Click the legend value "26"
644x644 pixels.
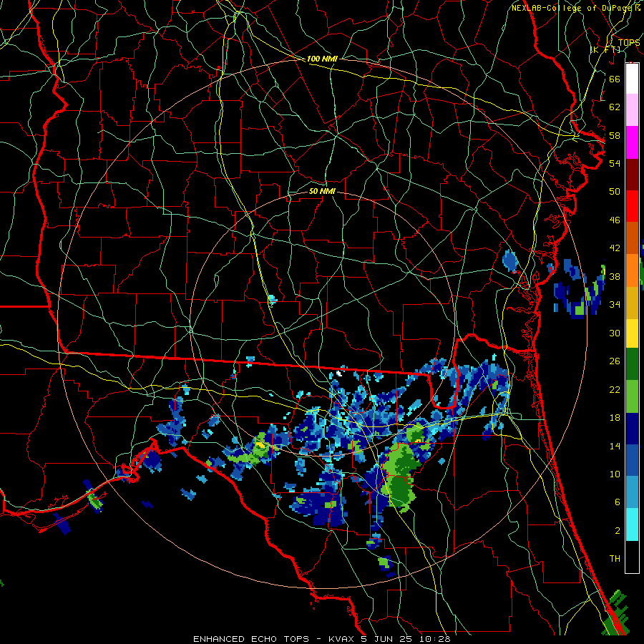(615, 361)
